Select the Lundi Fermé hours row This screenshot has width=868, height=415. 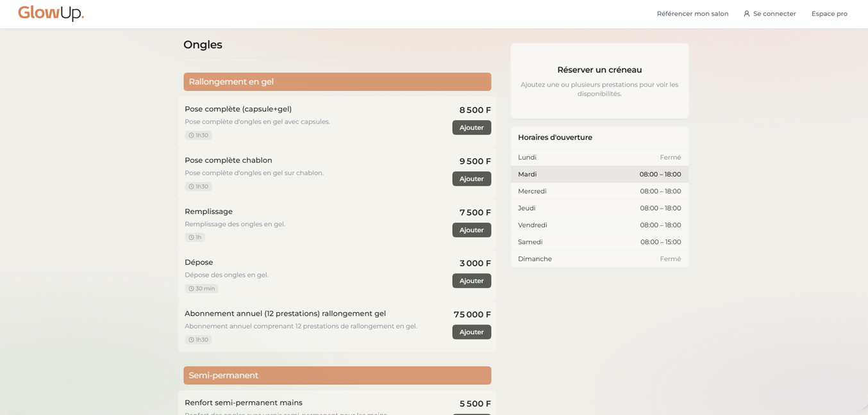[x=599, y=158]
